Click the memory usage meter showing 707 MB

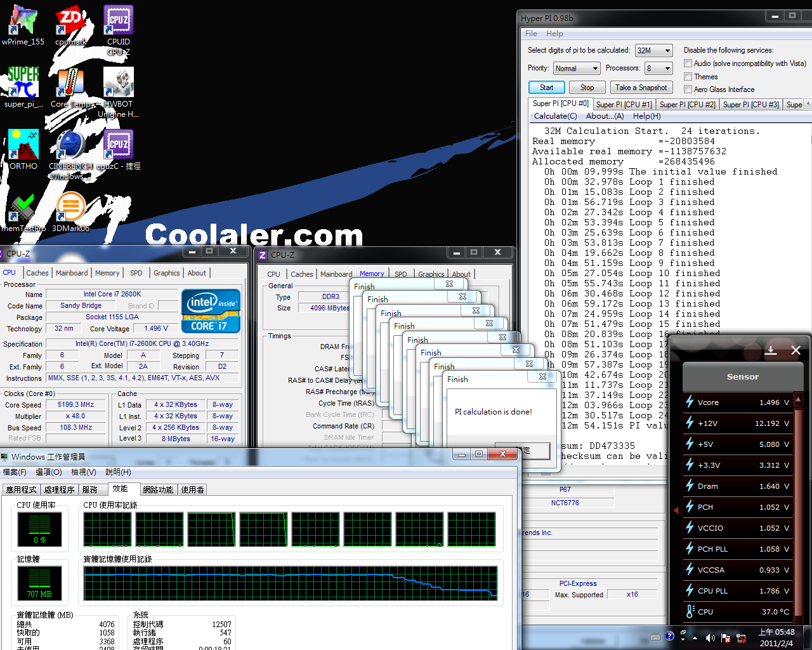tap(39, 583)
